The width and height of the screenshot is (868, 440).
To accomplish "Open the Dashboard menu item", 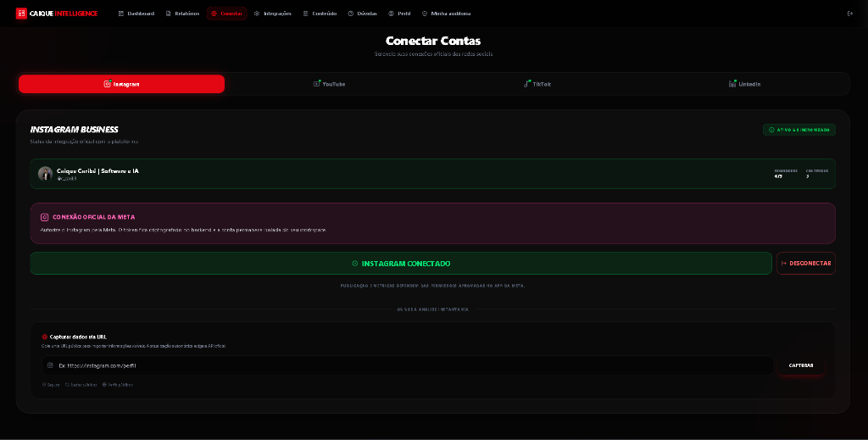I will pyautogui.click(x=136, y=14).
